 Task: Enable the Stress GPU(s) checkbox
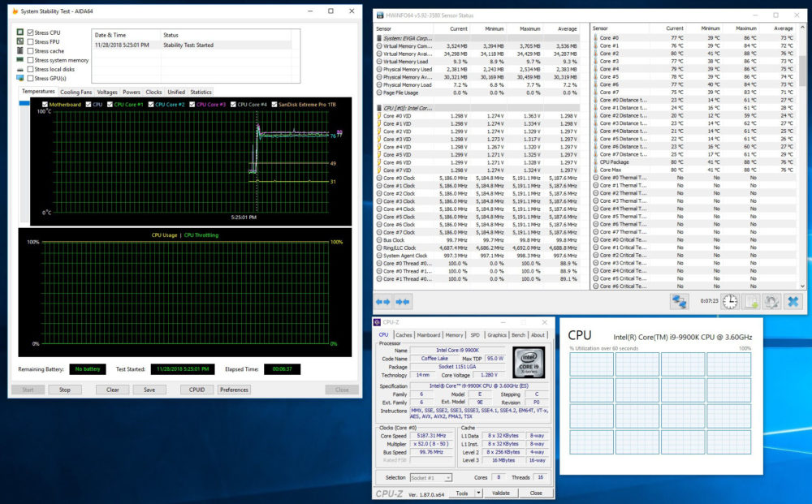coord(31,78)
